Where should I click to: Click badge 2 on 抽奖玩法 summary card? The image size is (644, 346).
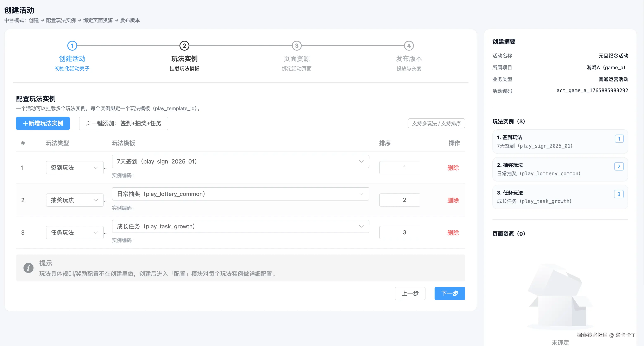[x=619, y=166]
